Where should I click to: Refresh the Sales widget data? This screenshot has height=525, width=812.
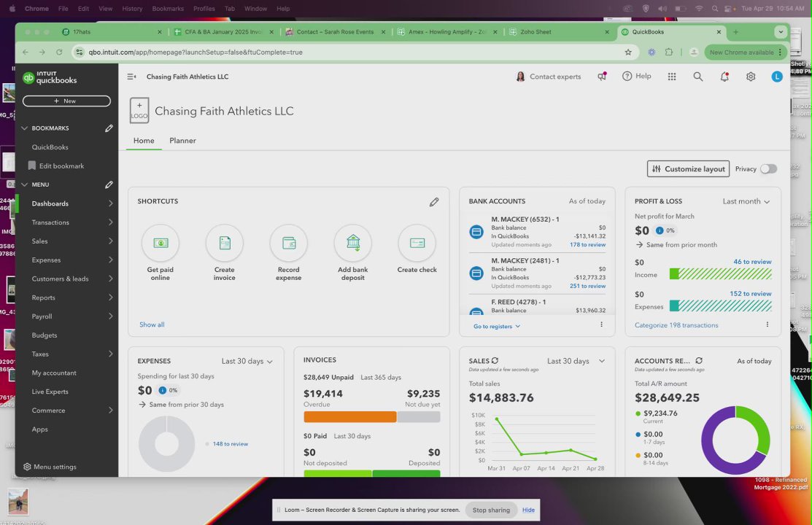495,361
